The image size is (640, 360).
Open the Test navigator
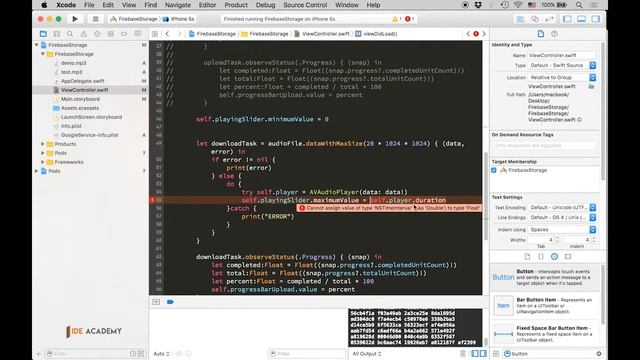coord(97,34)
